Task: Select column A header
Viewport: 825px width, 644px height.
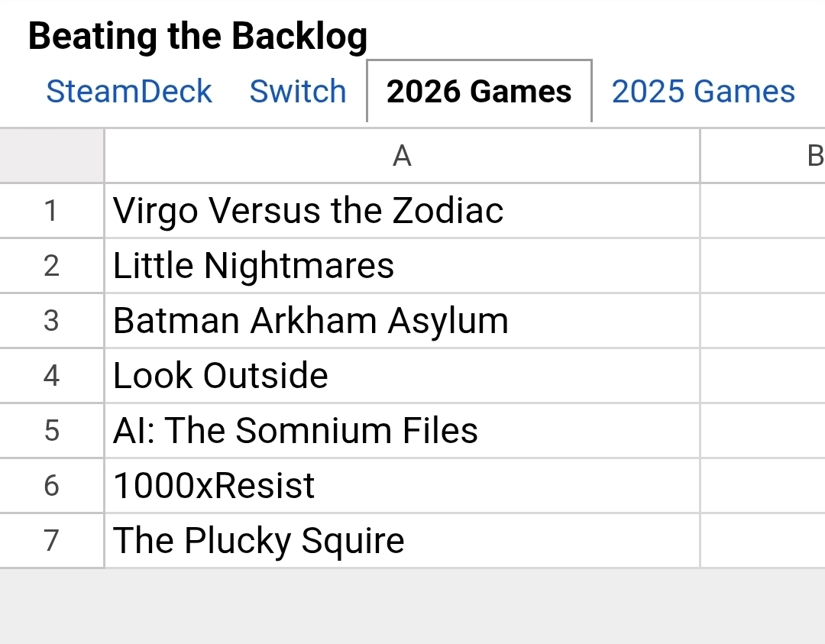Action: point(402,156)
